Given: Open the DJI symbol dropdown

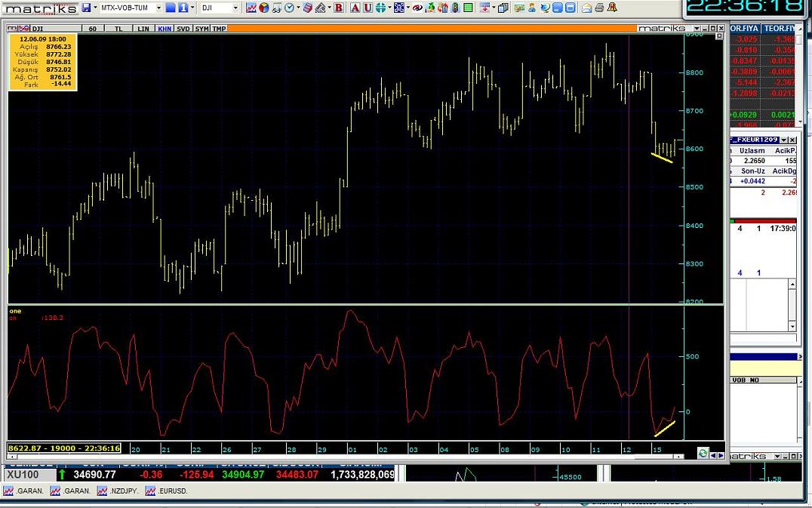Looking at the screenshot, I should (x=235, y=8).
